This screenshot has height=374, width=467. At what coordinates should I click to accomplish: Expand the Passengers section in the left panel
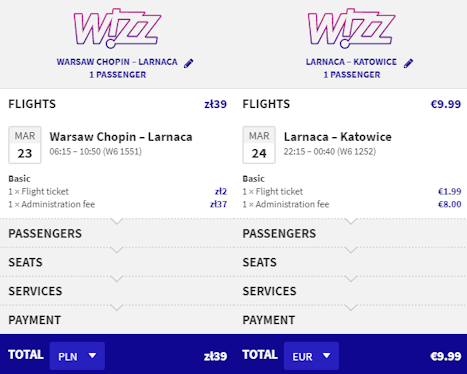117,233
